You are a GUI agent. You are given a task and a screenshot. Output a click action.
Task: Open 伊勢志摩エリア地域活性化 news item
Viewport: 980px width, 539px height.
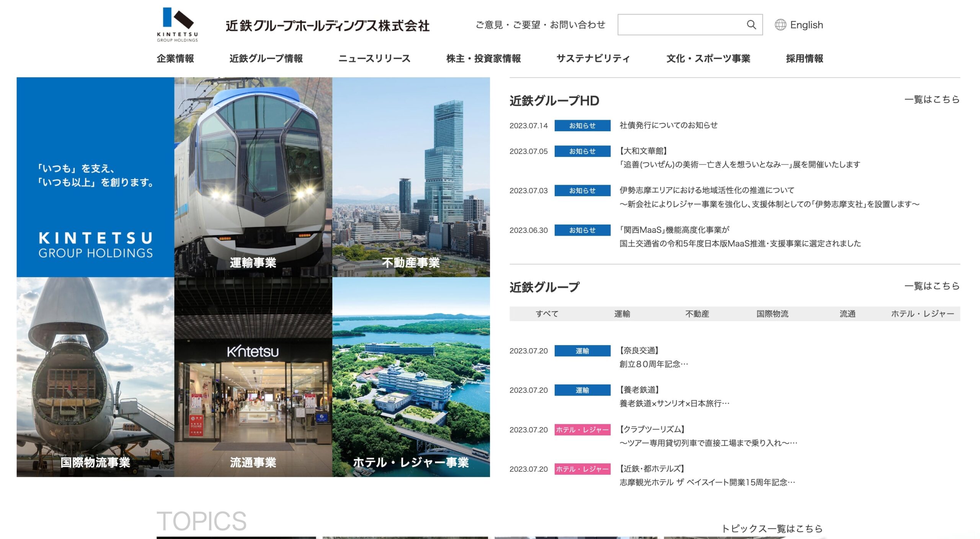tap(769, 197)
